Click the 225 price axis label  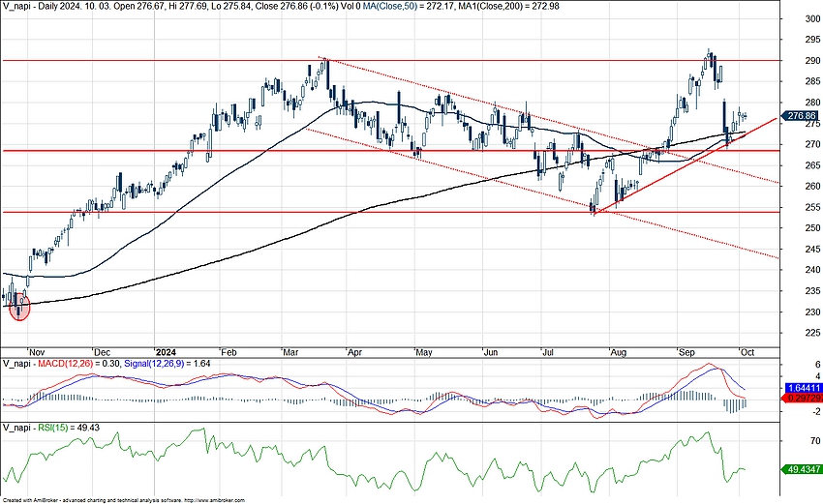point(812,333)
